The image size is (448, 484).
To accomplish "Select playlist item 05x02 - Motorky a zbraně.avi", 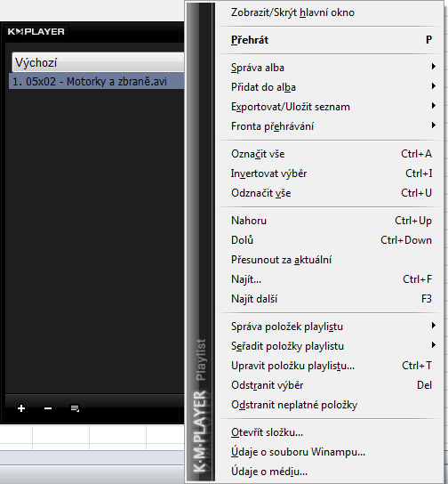I will point(97,82).
